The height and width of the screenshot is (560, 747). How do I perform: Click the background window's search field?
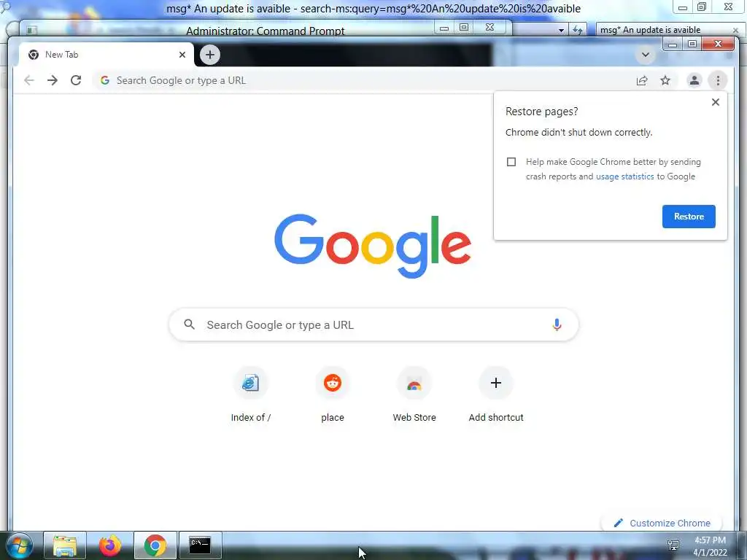click(663, 30)
